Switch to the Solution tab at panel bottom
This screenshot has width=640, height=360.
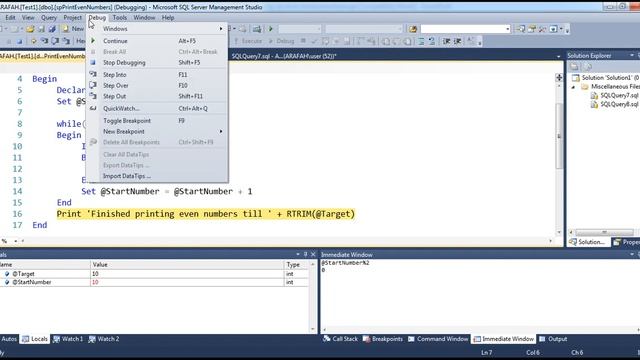587,242
